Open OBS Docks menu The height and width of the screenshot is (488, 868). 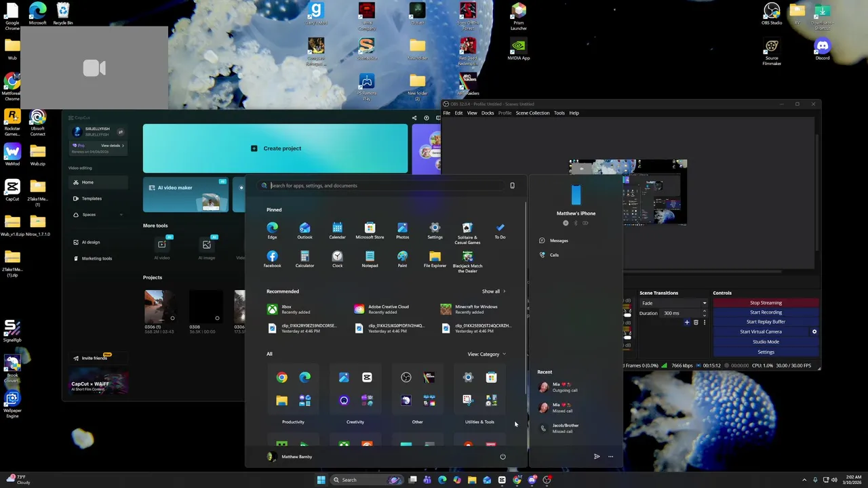click(x=488, y=113)
